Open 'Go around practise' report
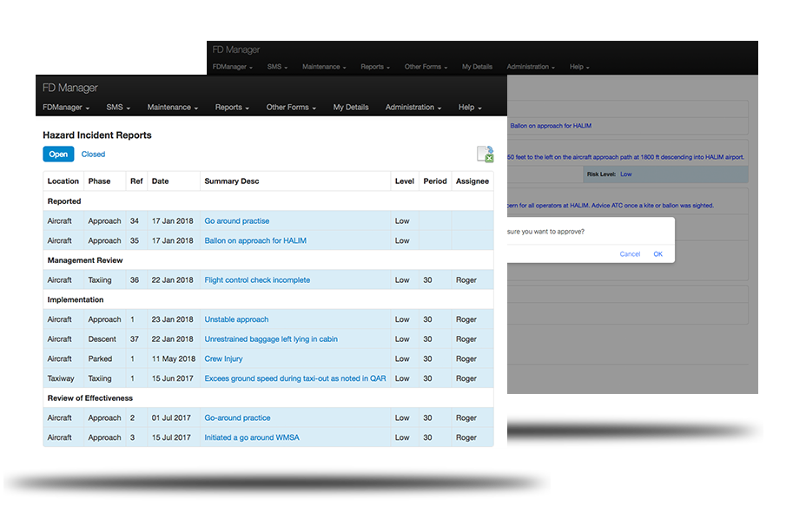793x532 pixels. pos(237,220)
